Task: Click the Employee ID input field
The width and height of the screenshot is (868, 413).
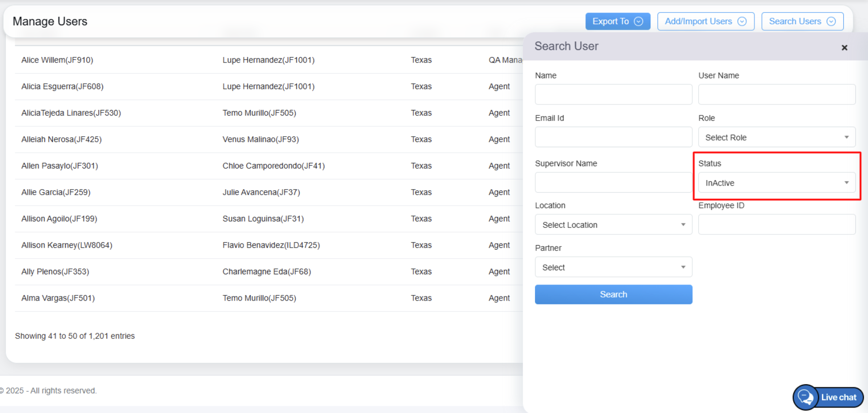Action: [776, 225]
